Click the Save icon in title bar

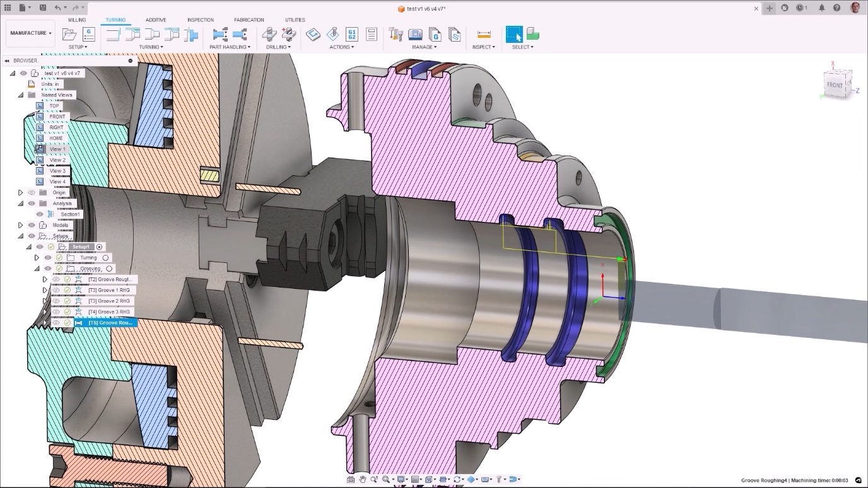(42, 8)
